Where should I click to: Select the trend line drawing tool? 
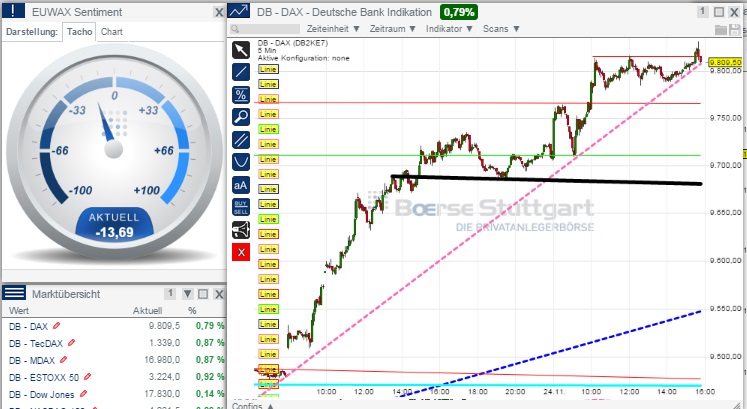point(241,72)
